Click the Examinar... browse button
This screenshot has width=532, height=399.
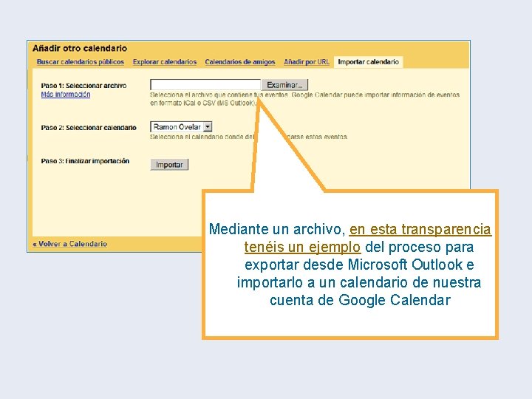click(284, 85)
